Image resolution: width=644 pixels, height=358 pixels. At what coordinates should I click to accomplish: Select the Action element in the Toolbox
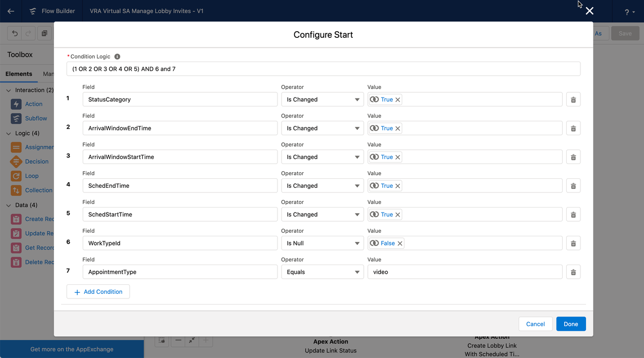(34, 104)
